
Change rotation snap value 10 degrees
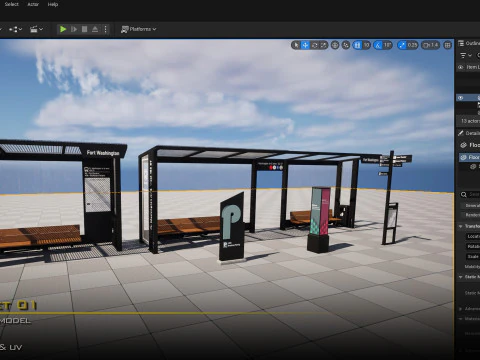[x=387, y=45]
